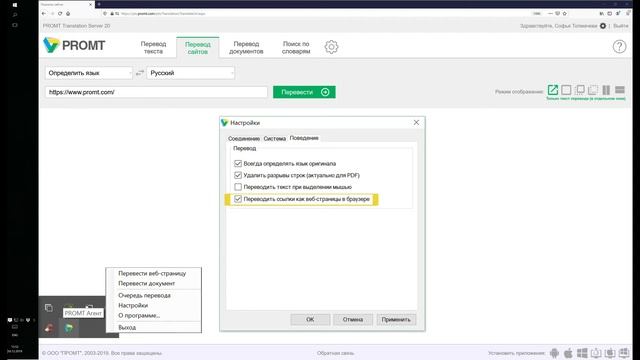This screenshot has width=640, height=360.
Task: Click Отмена button in settings dialog
Action: [x=353, y=320]
